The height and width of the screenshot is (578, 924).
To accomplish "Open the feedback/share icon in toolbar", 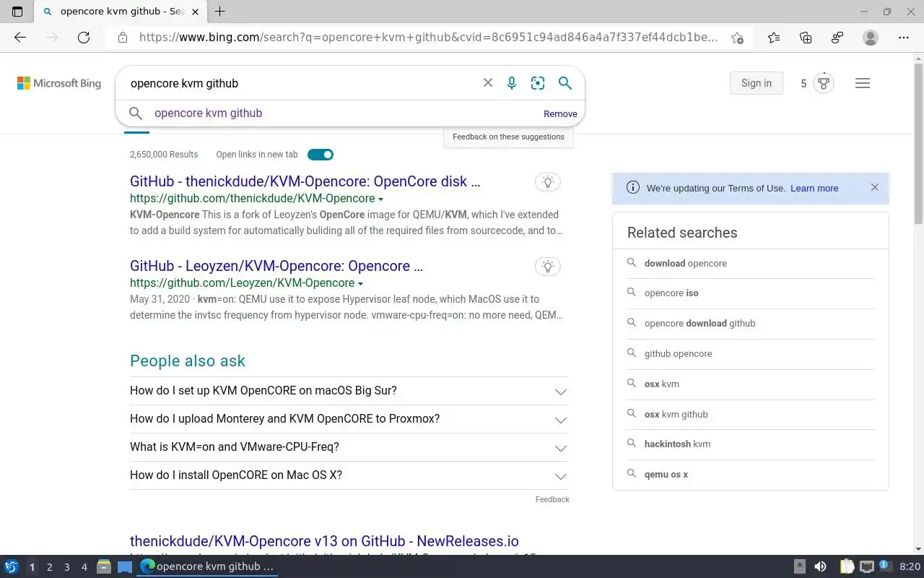I will (x=837, y=38).
